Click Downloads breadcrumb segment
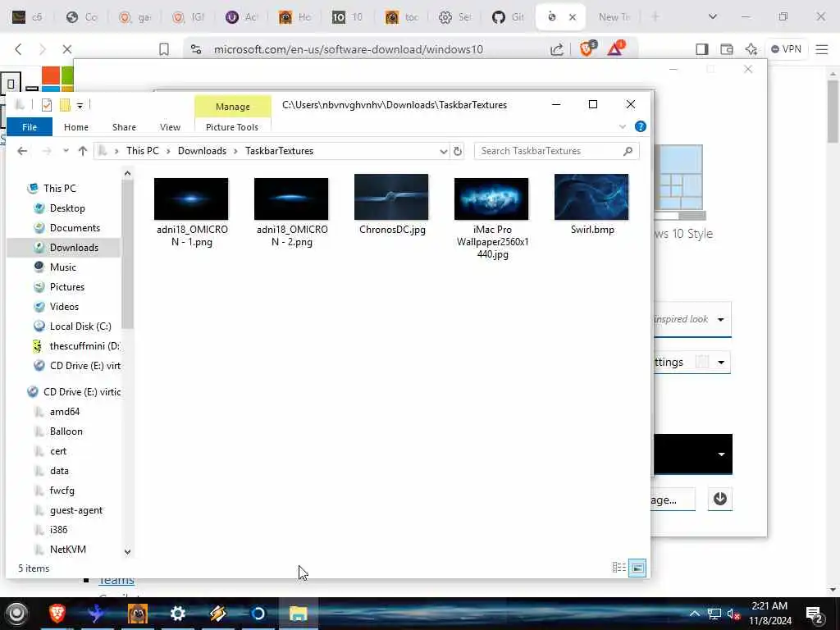Image resolution: width=840 pixels, height=630 pixels. pyautogui.click(x=202, y=151)
